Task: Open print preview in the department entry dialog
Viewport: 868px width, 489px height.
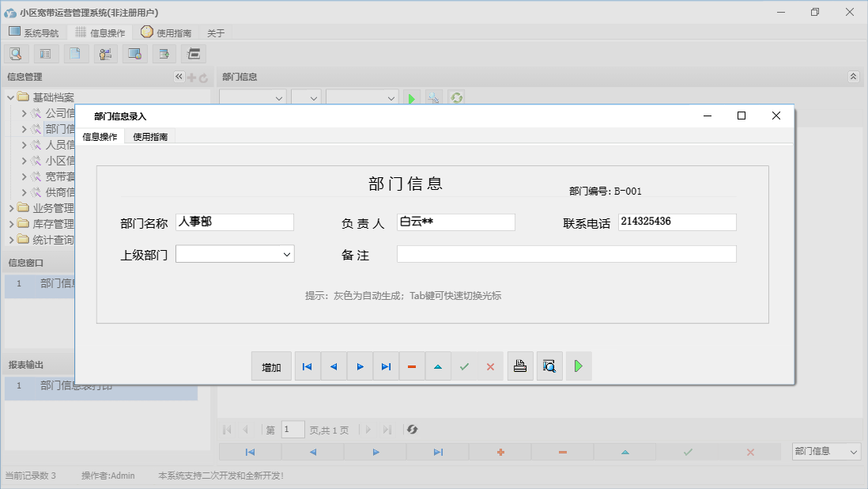Action: [549, 366]
